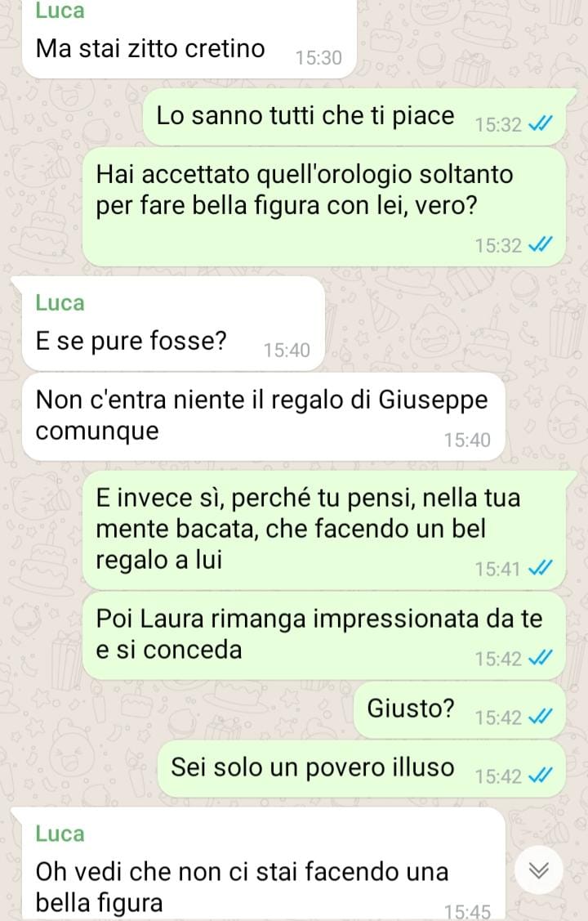Click read receipt ticks on 'Lo sanno tutti che ti piace'
The image size is (588, 921).
540,124
